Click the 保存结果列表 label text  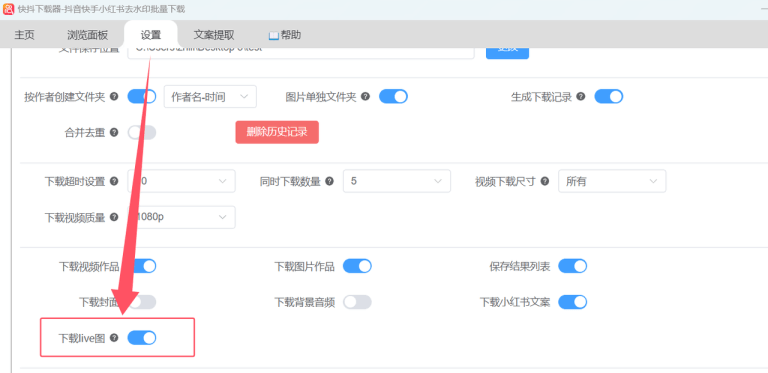point(520,266)
